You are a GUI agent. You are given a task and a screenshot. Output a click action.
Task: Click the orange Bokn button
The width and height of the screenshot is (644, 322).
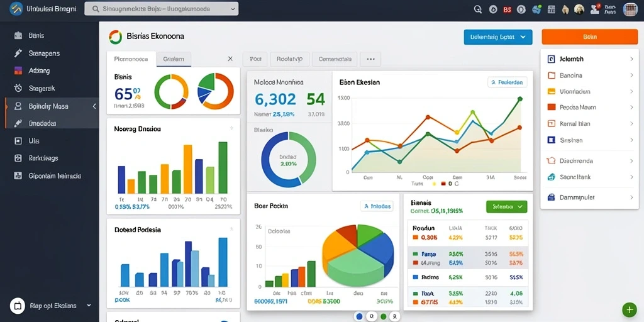point(590,37)
